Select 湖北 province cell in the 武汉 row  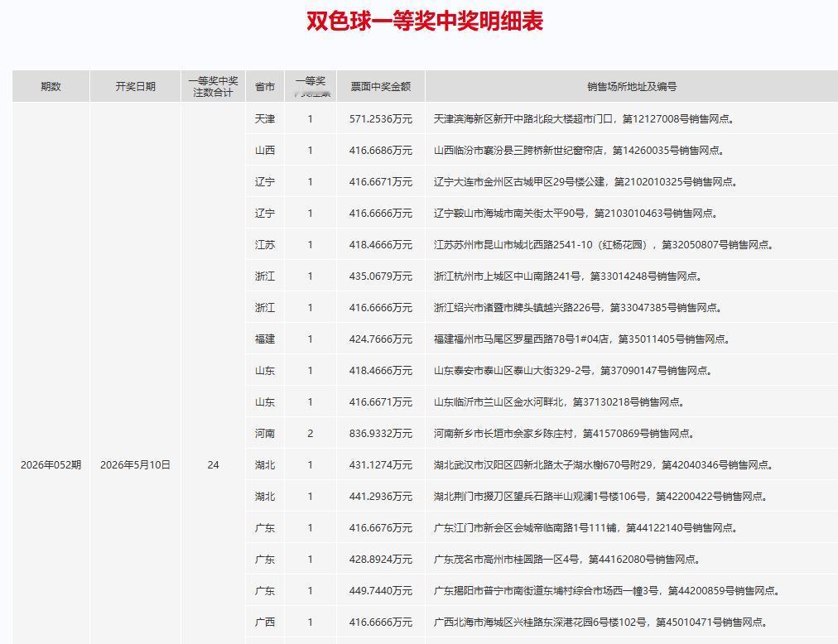265,465
